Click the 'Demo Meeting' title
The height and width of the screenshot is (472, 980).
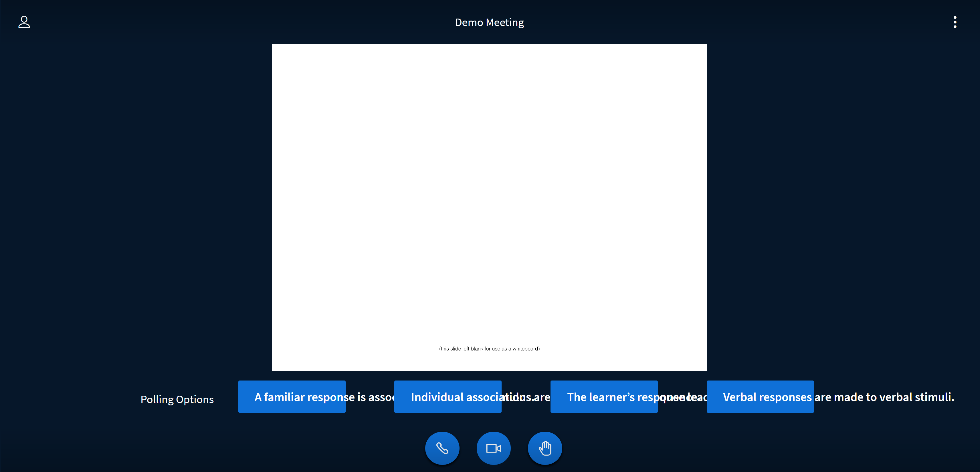click(x=489, y=22)
